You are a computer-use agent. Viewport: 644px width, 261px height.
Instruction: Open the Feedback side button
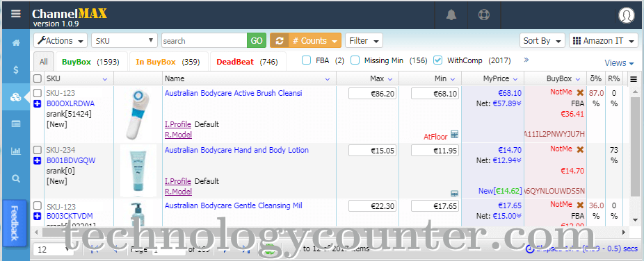pyautogui.click(x=15, y=223)
